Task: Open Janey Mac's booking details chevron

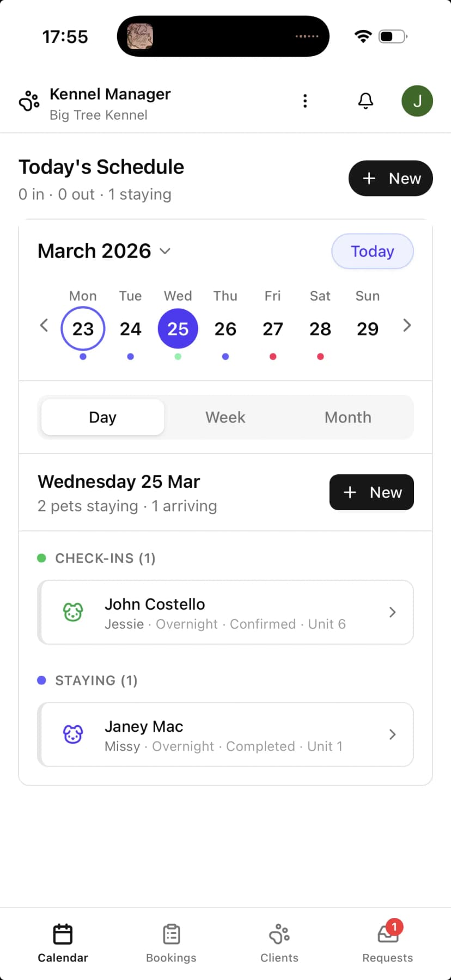Action: (392, 734)
